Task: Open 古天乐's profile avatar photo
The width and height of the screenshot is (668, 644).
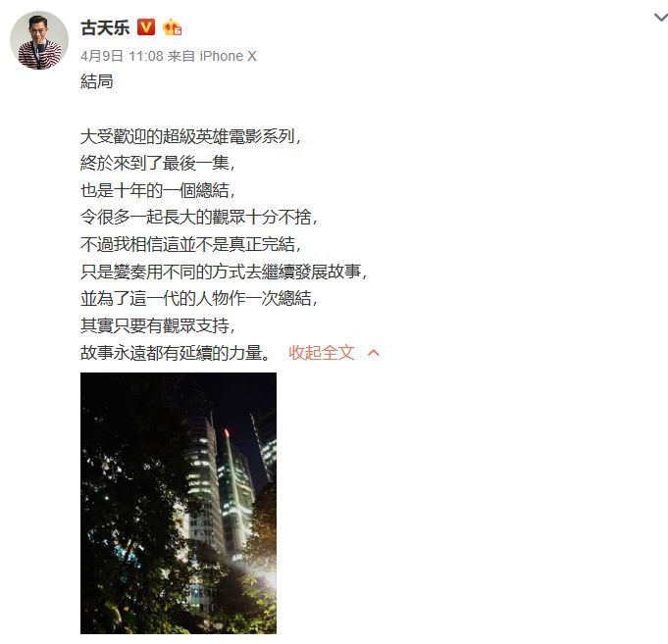Action: (39, 40)
